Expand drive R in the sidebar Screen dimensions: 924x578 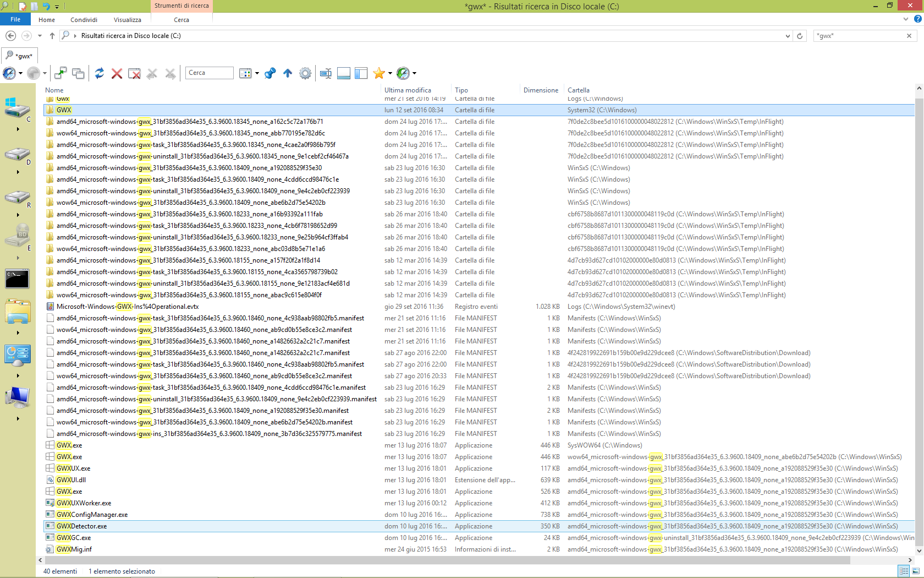18,215
